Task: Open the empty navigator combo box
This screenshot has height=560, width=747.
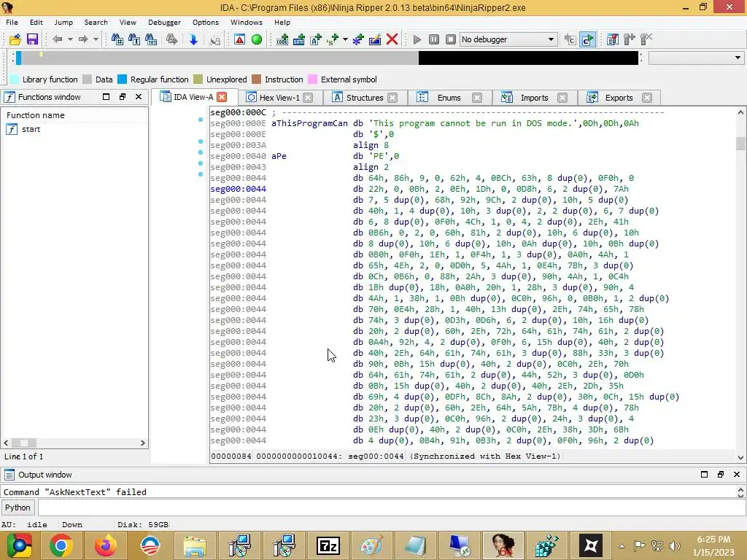Action: [x=696, y=58]
